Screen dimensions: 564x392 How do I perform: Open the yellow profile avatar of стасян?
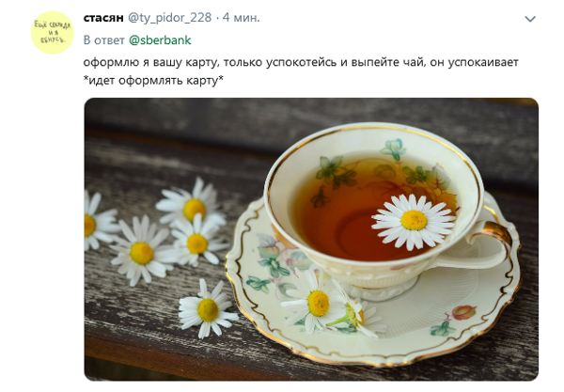tap(53, 33)
